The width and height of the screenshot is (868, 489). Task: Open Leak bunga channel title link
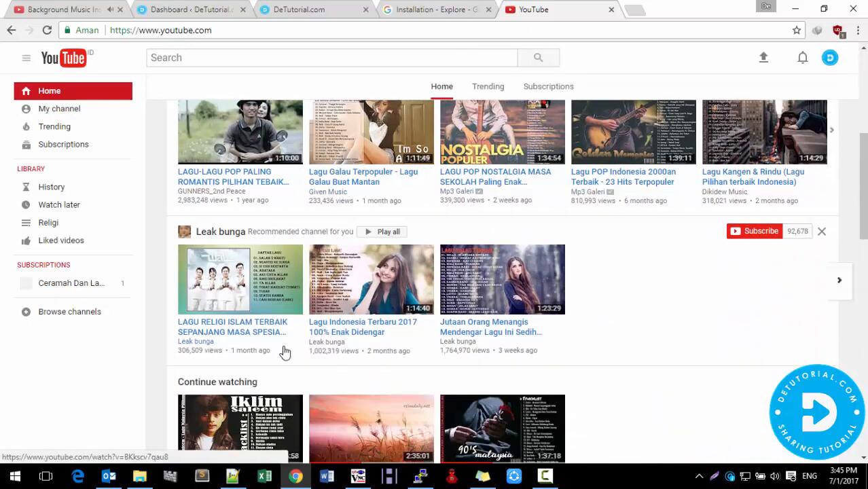click(x=221, y=232)
